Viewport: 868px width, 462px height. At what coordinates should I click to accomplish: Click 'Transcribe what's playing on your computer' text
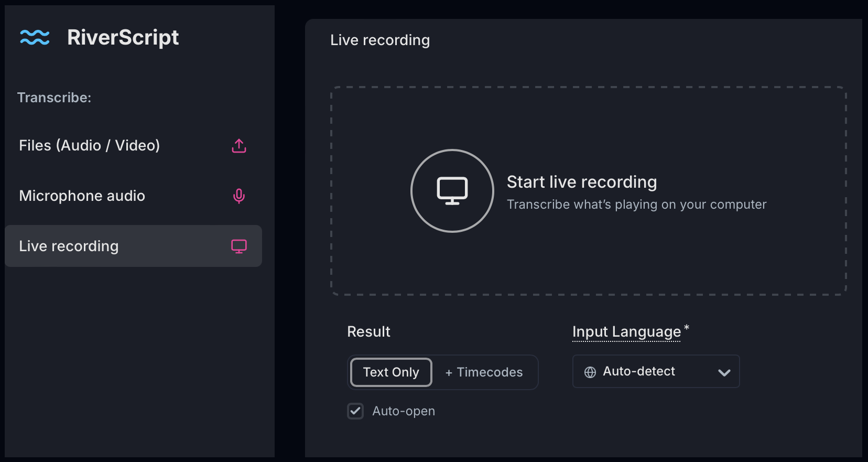(636, 205)
